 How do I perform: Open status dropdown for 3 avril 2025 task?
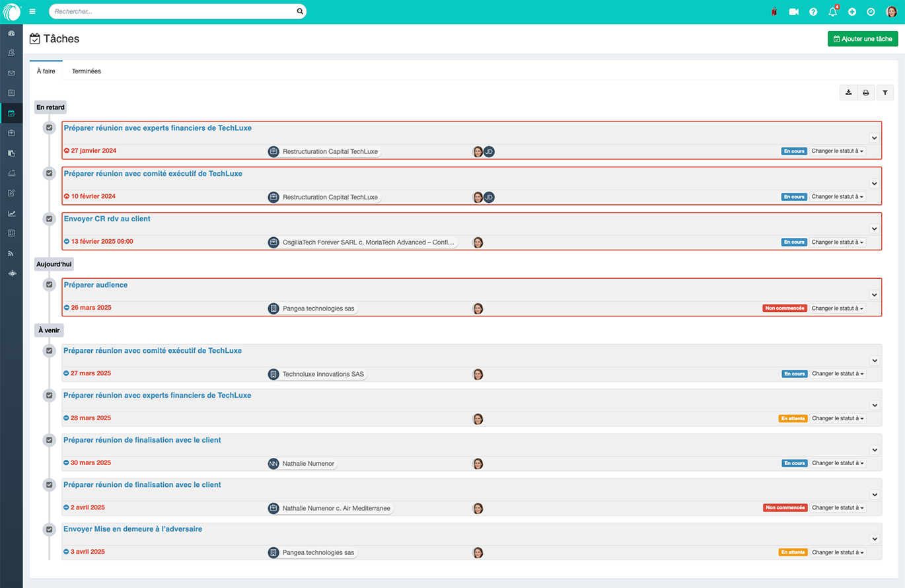point(838,552)
